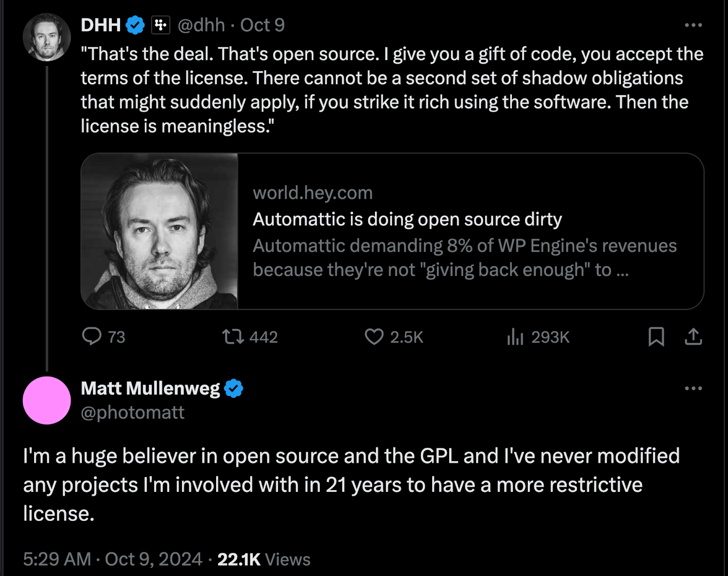The image size is (728, 576).
Task: Open more options on DHH's tweet
Action: tap(693, 25)
